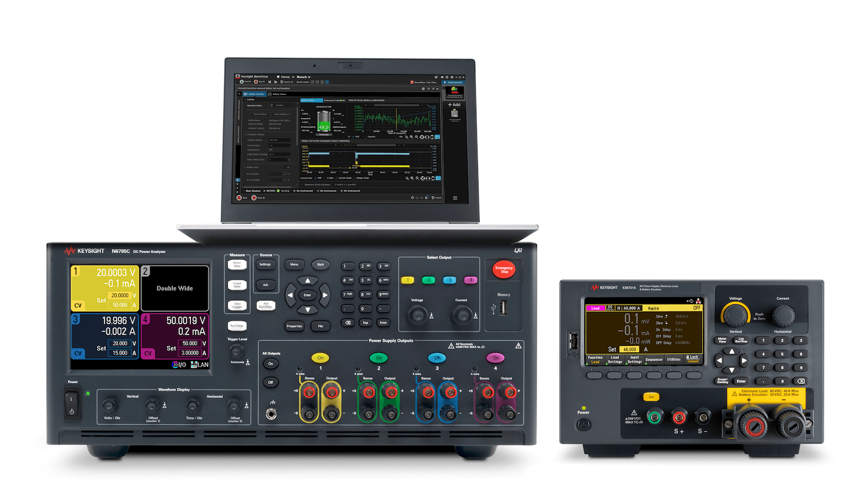868x488 pixels.
Task: Click the Time/Div knob
Action: pyautogui.click(x=192, y=405)
